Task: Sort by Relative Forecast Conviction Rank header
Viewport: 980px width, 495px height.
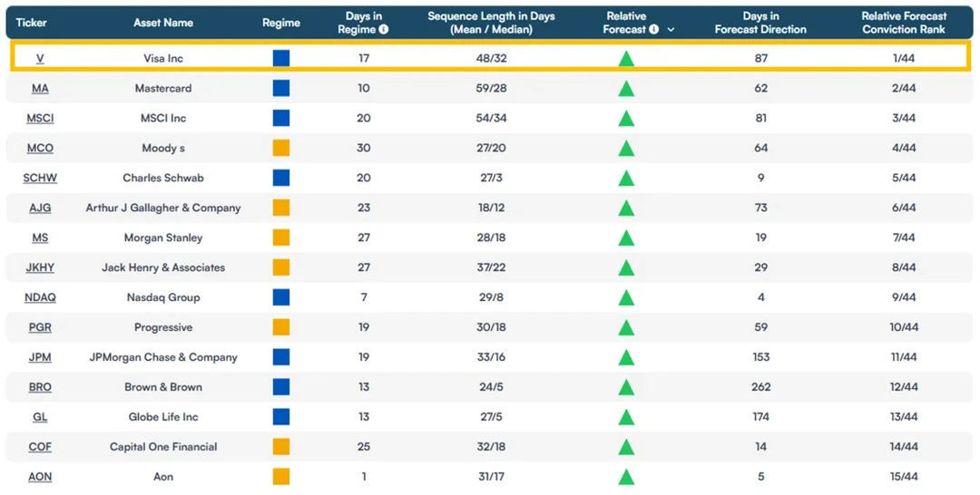Action: coord(904,23)
